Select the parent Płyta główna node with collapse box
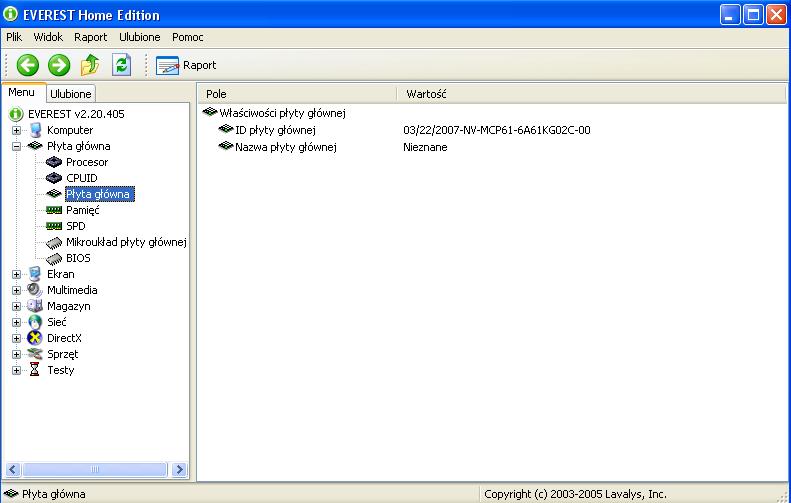The height and width of the screenshot is (503, 791). click(79, 146)
